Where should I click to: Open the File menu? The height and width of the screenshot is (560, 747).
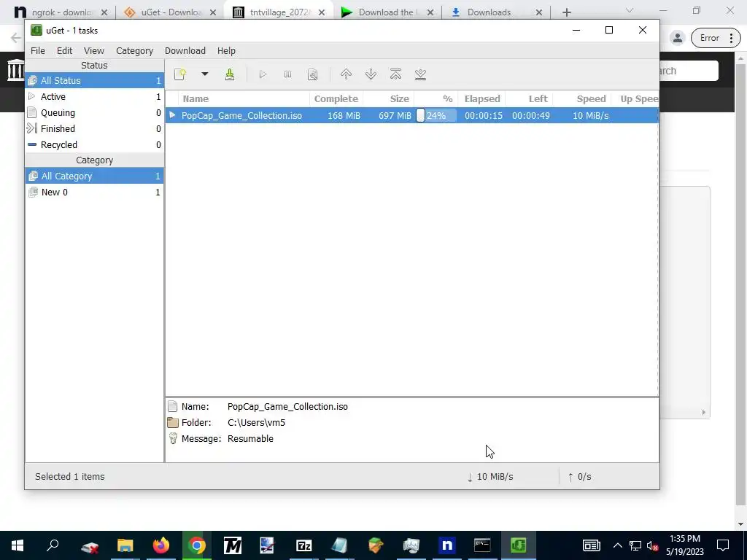point(38,50)
